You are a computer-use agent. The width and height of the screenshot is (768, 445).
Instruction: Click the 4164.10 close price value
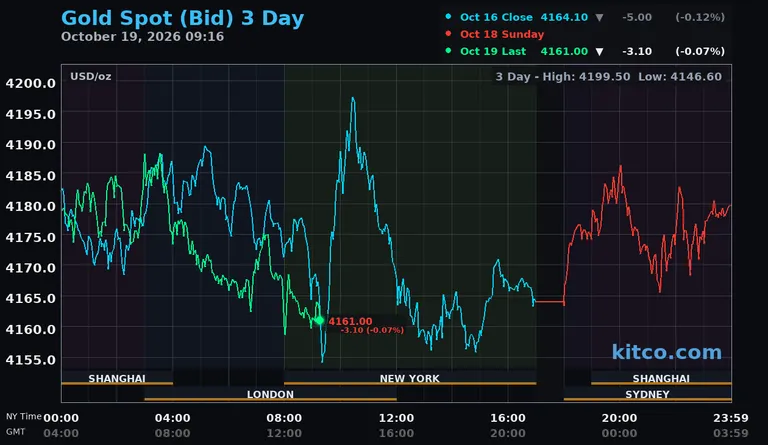[x=564, y=17]
